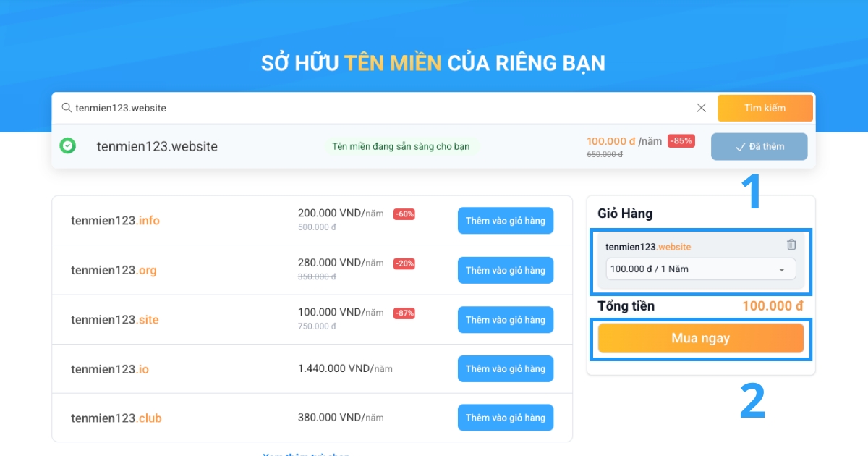The height and width of the screenshot is (456, 868).
Task: Clear the search with the X icon
Action: pos(701,107)
